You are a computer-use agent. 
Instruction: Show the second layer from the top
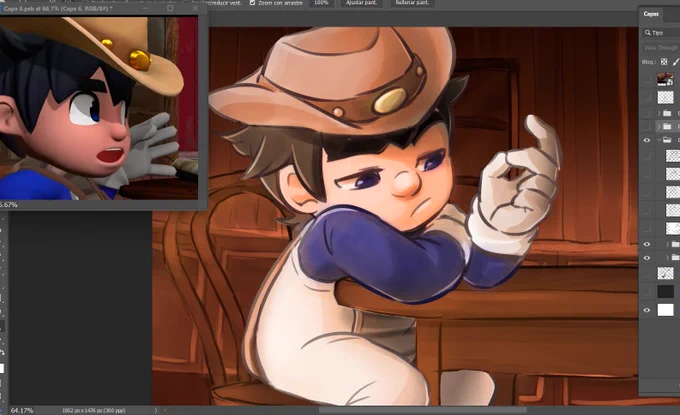(x=647, y=97)
